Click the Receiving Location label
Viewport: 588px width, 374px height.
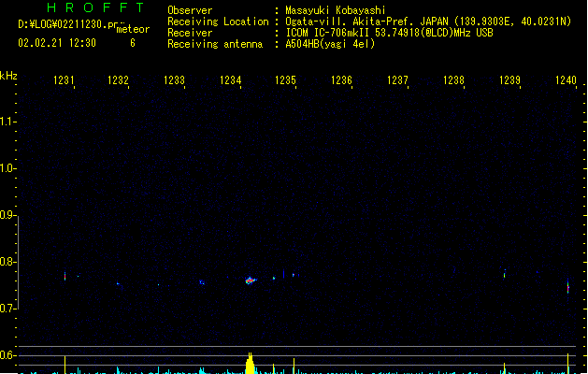[x=218, y=22]
